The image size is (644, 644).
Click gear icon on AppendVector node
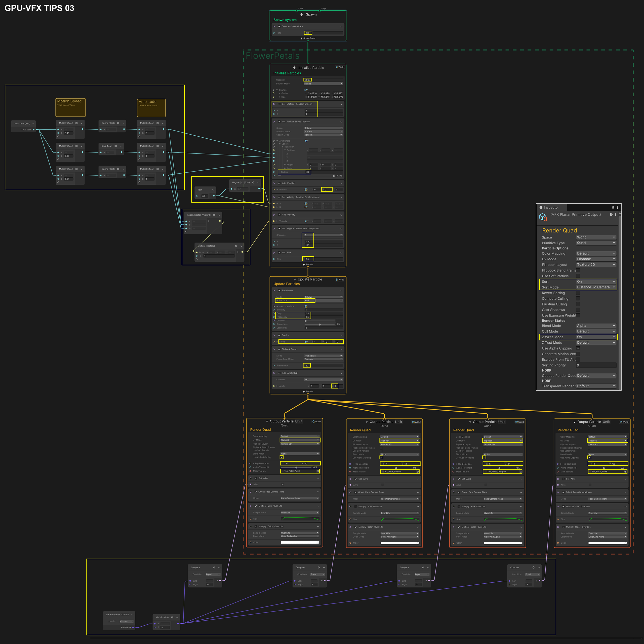[214, 215]
